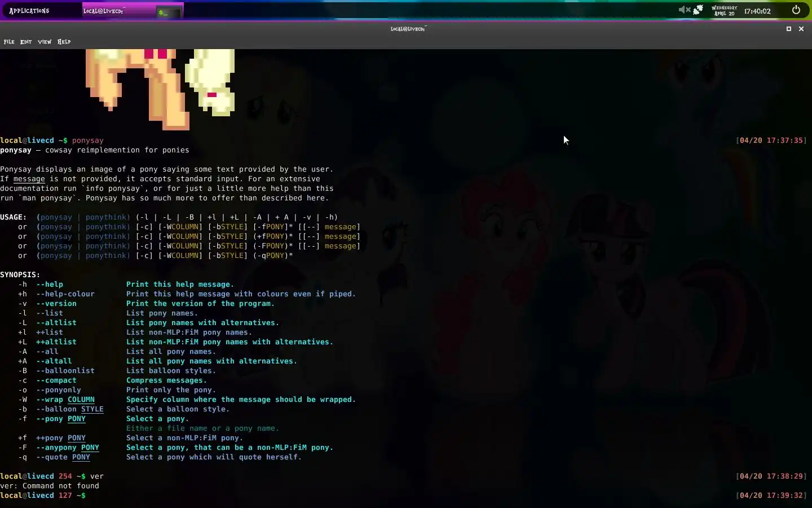
Task: Open the network connection tray icon
Action: point(698,10)
